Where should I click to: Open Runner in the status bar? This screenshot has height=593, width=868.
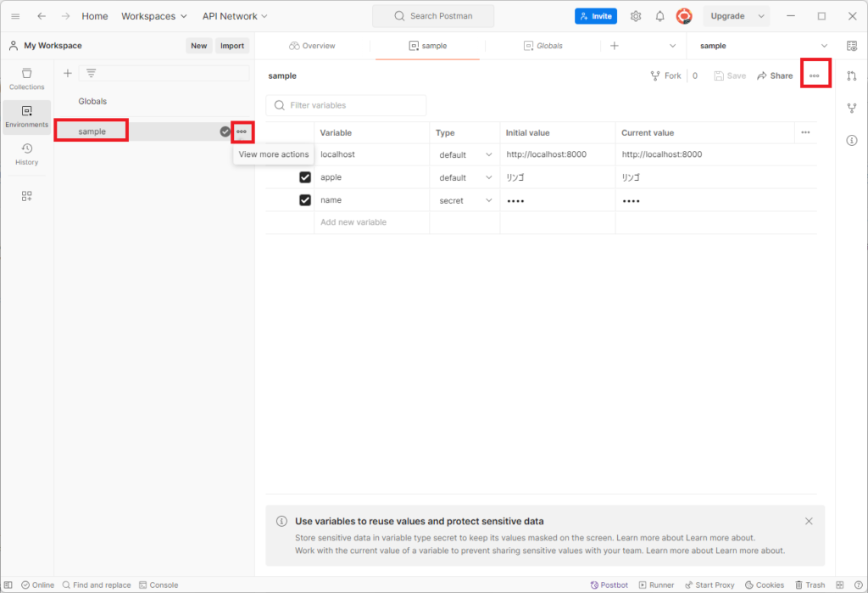pyautogui.click(x=657, y=585)
